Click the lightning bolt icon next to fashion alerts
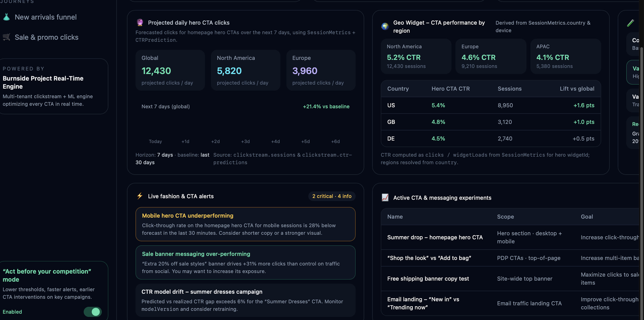The width and height of the screenshot is (644, 320). tap(140, 196)
